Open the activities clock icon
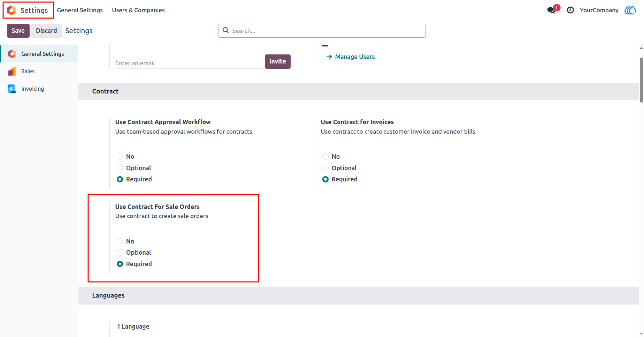644x337 pixels. 570,10
